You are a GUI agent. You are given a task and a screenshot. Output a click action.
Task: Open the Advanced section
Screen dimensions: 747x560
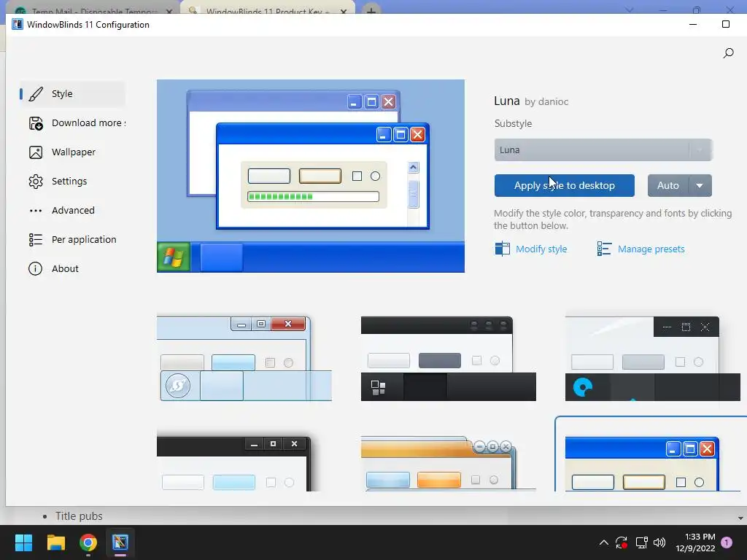point(72,210)
